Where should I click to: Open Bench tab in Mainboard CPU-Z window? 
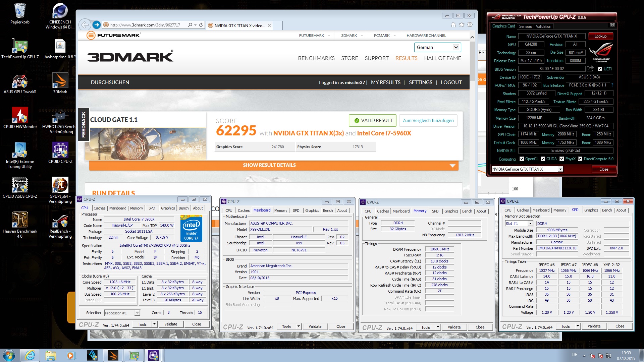pos(328,210)
